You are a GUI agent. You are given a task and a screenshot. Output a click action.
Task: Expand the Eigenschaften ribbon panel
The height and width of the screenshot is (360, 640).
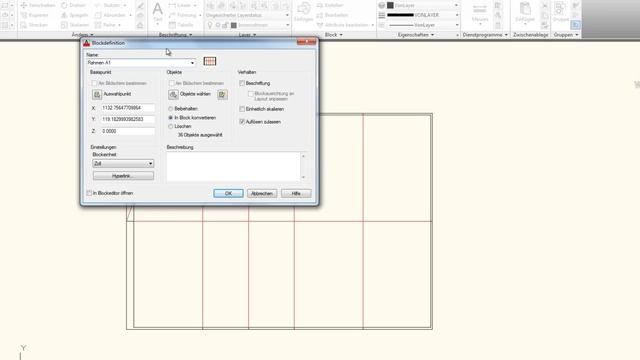(x=416, y=35)
